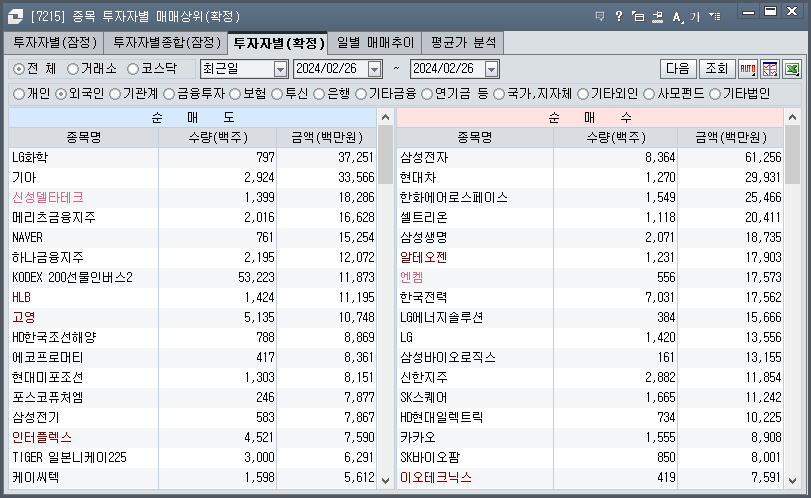Select the 연기금 등 radio button
Viewport: 811px width, 498px height.
[427, 94]
